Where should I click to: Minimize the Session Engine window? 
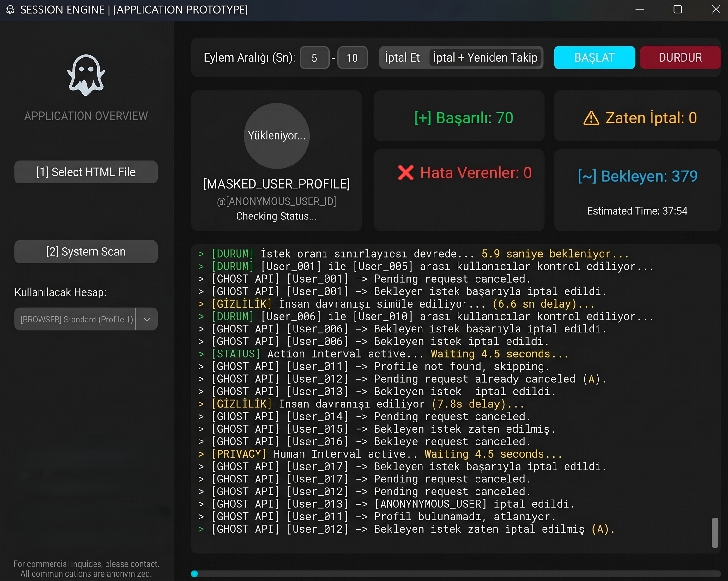[640, 10]
